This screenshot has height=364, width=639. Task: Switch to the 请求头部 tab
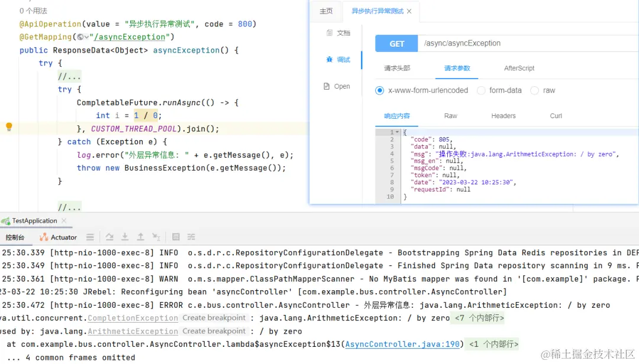(397, 69)
